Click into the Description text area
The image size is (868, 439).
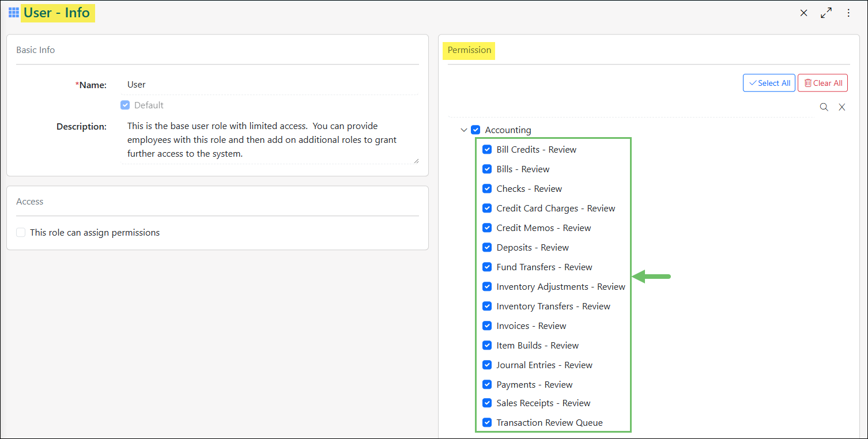270,141
